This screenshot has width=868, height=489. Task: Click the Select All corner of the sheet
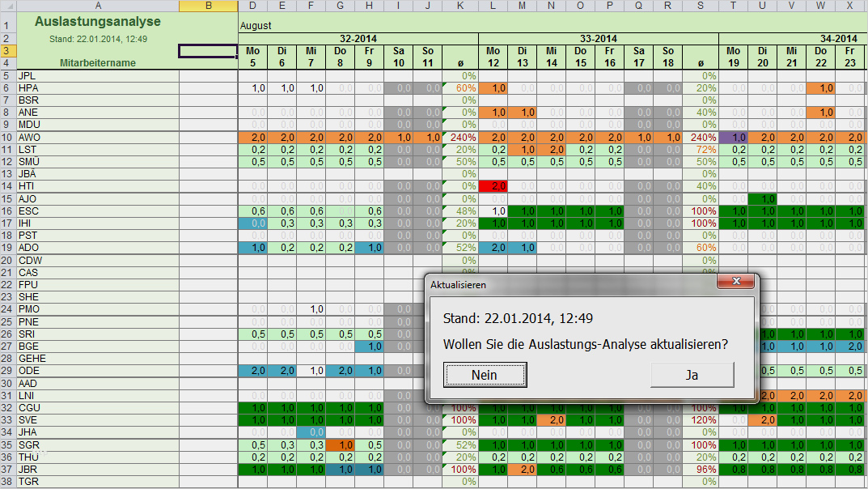pyautogui.click(x=7, y=6)
